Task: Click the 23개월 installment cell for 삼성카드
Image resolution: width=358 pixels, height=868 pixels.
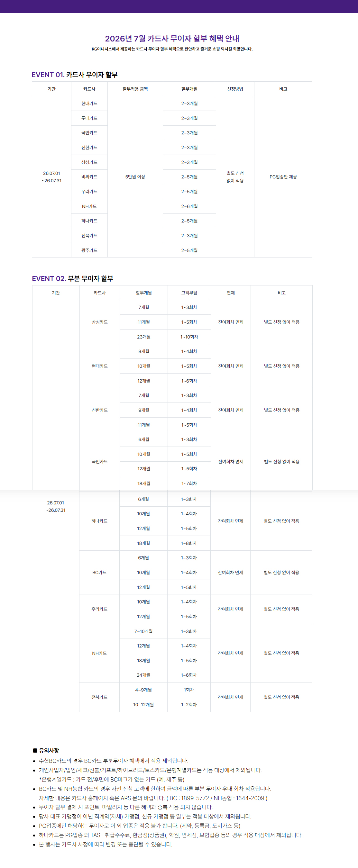Action: 144,337
